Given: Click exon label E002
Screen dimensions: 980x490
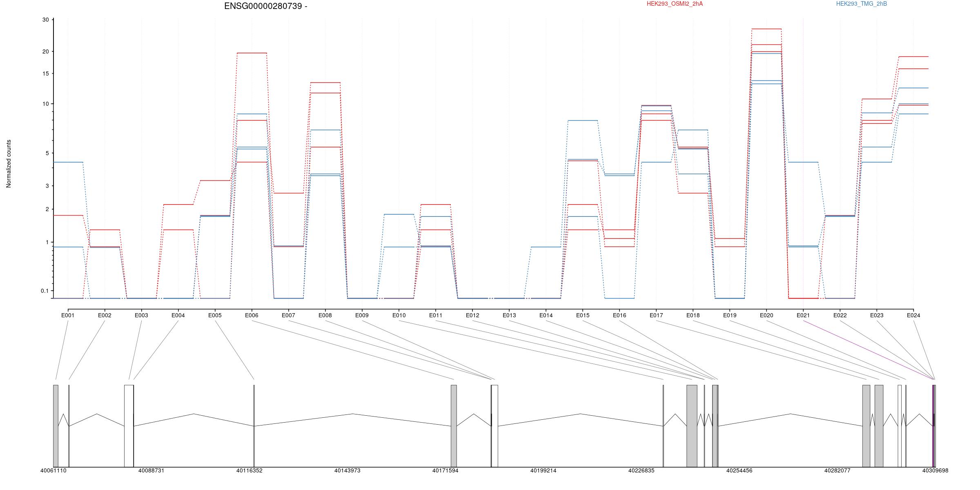Looking at the screenshot, I should pyautogui.click(x=105, y=315).
